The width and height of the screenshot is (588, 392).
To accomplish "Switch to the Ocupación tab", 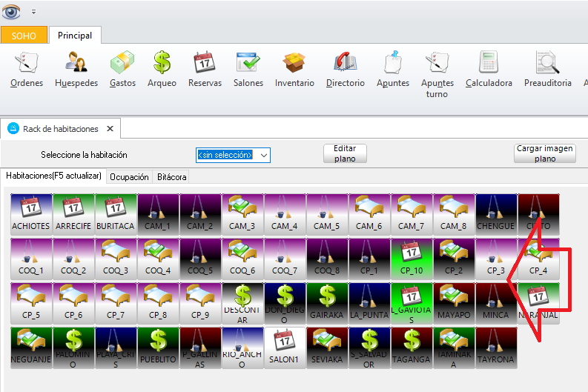I will (x=129, y=177).
